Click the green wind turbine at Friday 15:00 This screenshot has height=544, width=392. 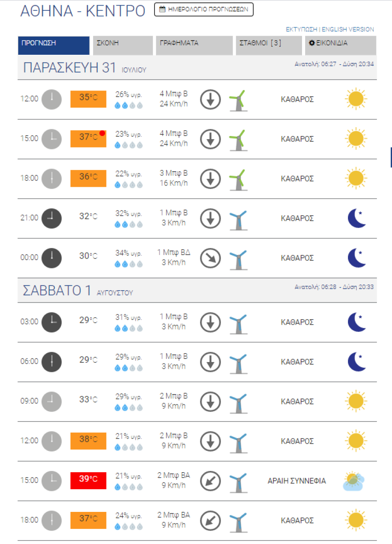(238, 139)
